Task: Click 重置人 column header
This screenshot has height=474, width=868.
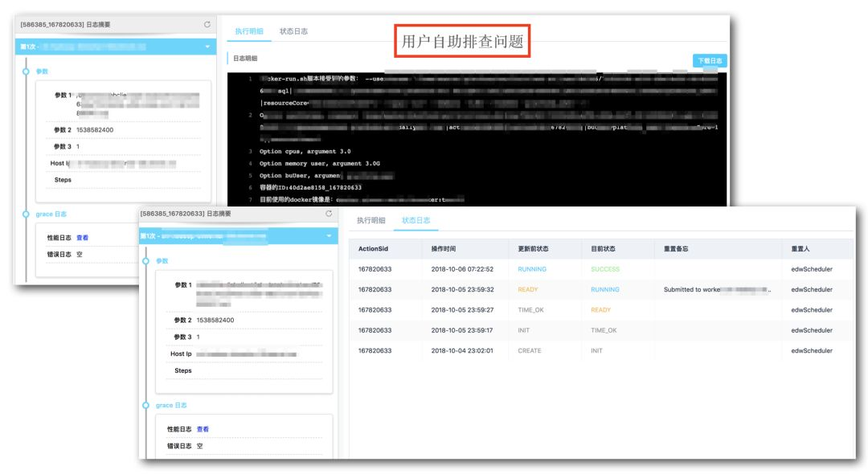Action: 800,249
